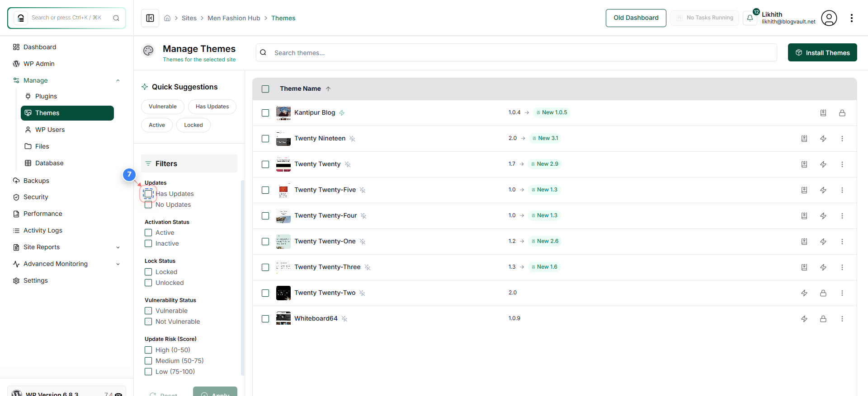Check the Unlocked filter
The width and height of the screenshot is (868, 396).
(148, 283)
